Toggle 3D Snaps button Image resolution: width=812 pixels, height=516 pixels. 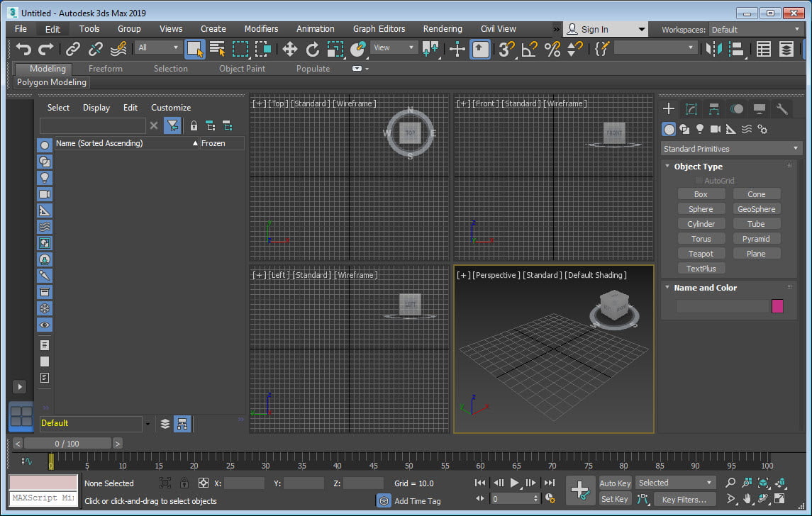coord(506,49)
